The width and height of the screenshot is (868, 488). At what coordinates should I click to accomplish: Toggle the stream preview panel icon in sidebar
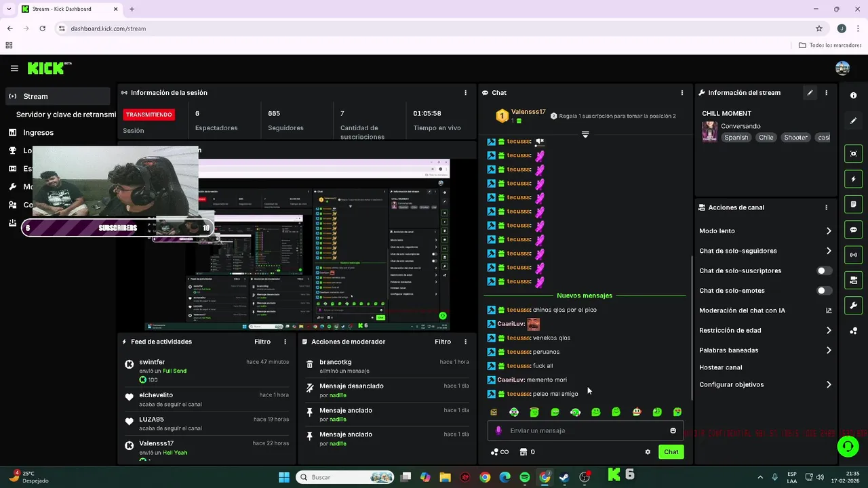[853, 154]
